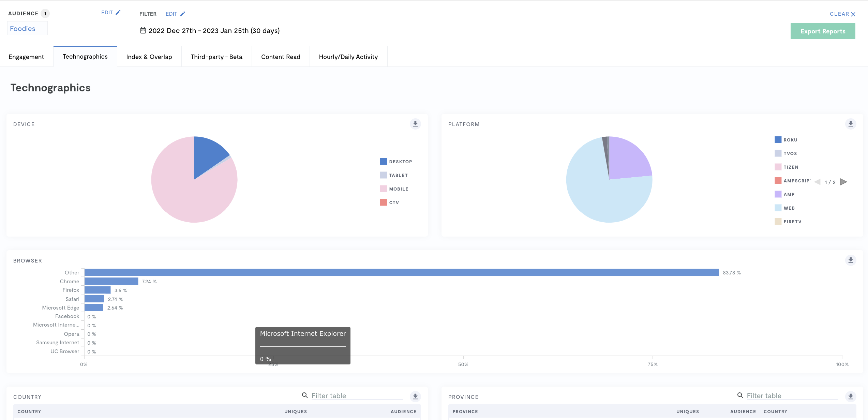
Task: Toggle the Roku legend entry
Action: click(786, 140)
